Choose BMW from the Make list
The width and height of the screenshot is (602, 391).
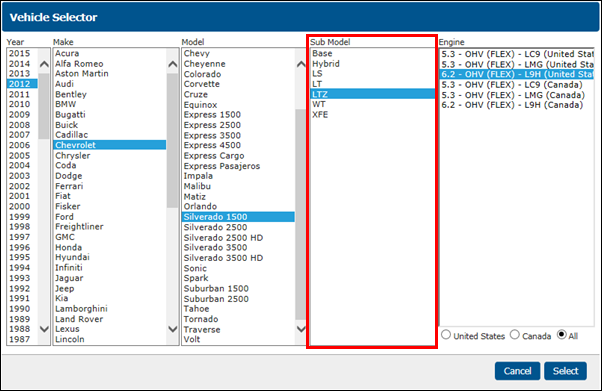pos(109,104)
